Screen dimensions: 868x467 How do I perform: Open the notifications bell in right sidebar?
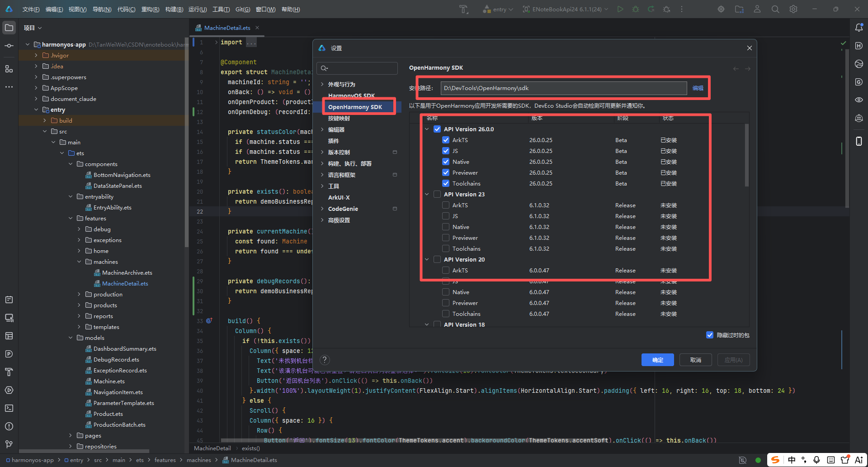(859, 28)
